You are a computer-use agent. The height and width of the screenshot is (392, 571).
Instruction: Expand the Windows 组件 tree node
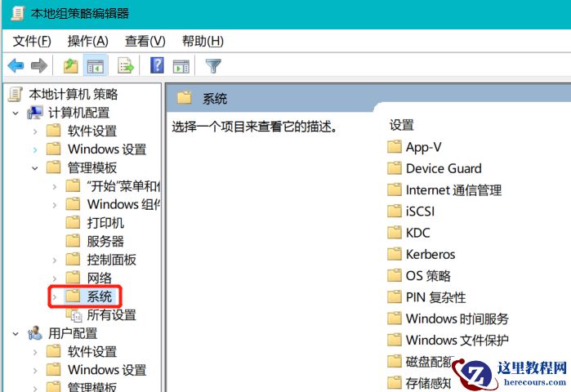[55, 205]
